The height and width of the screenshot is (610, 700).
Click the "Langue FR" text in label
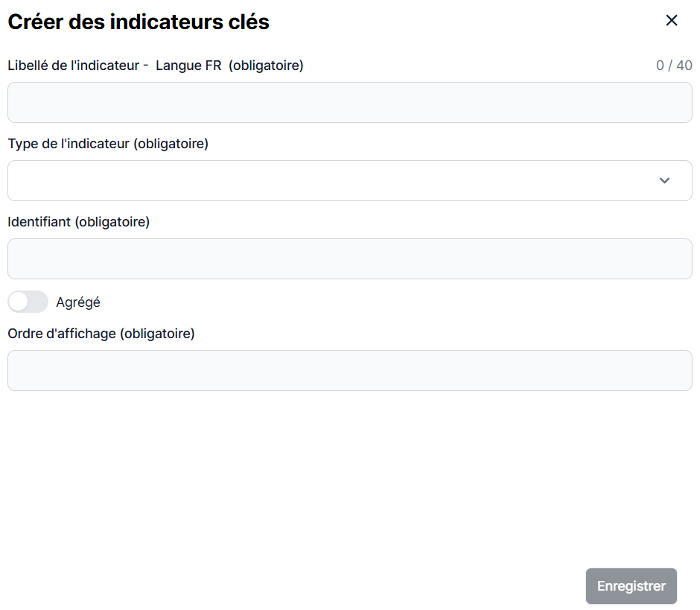click(x=189, y=66)
